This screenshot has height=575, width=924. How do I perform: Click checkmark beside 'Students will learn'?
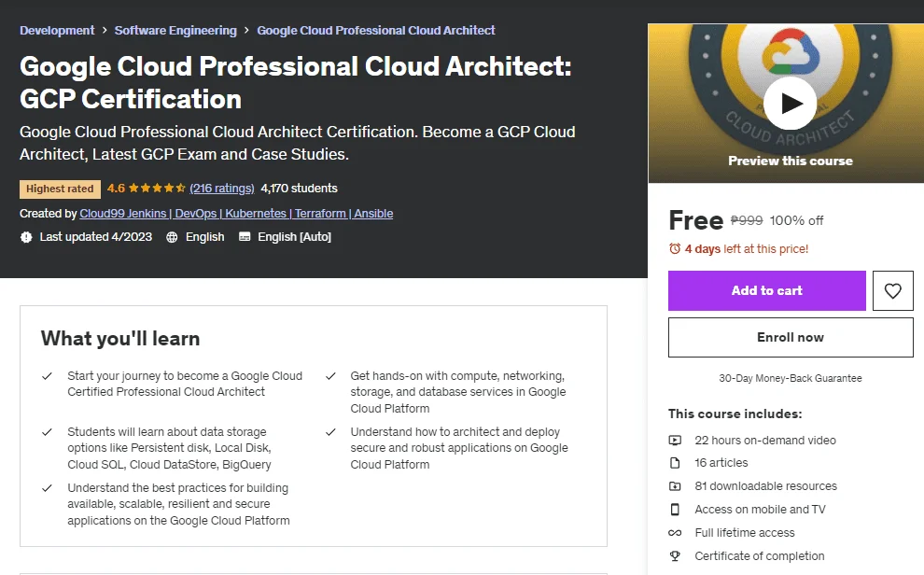(x=48, y=432)
